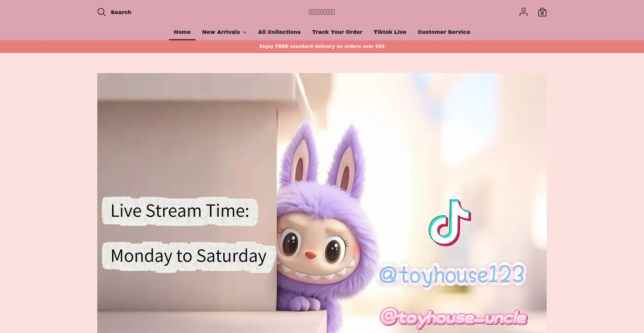The width and height of the screenshot is (644, 333).
Task: Click the Search text label
Action: pyautogui.click(x=121, y=12)
